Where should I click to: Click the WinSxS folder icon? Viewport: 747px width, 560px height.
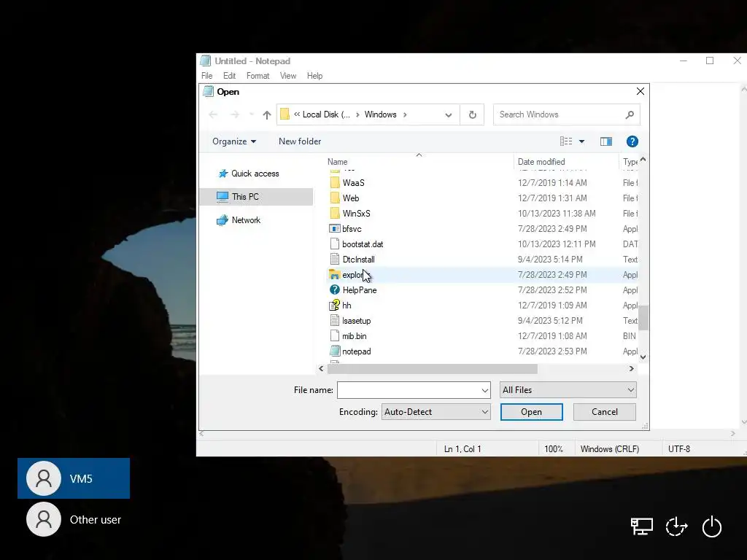(x=335, y=214)
